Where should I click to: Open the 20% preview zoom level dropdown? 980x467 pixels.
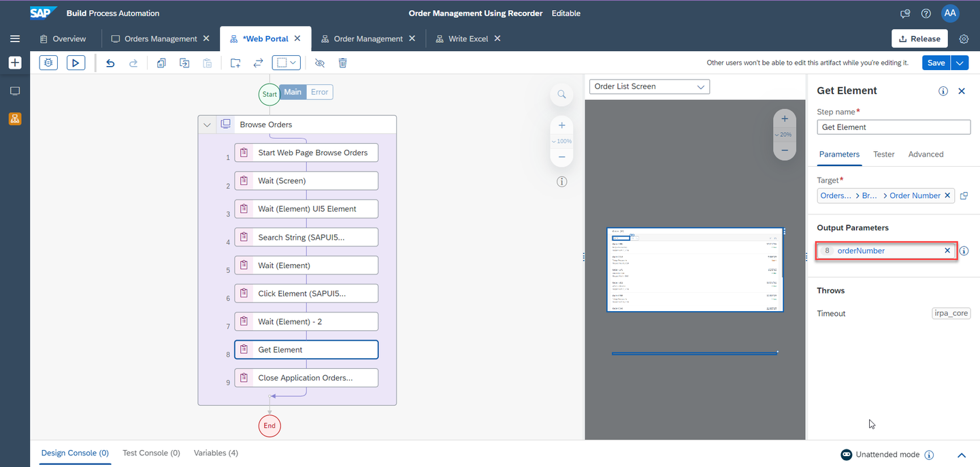click(785, 134)
